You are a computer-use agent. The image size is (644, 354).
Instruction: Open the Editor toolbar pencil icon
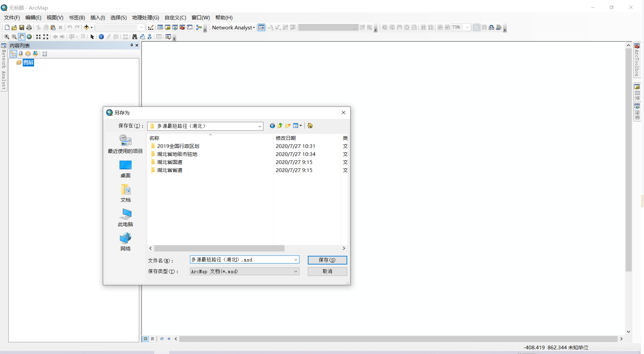tap(151, 27)
